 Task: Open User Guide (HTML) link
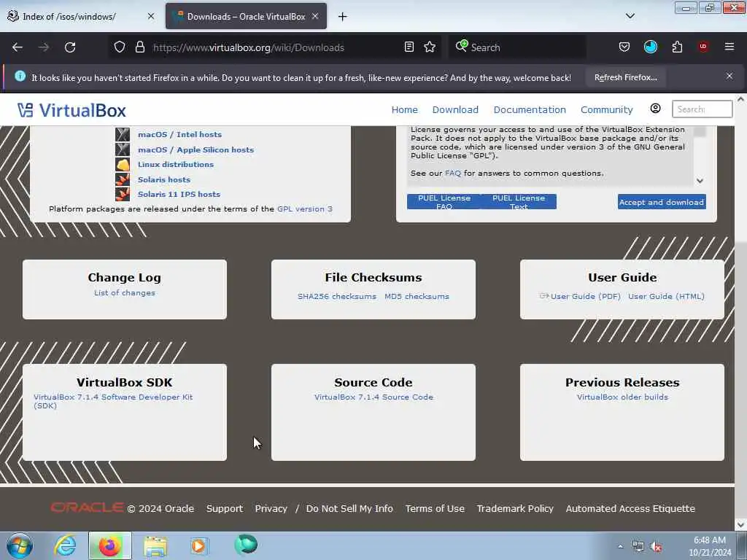pos(667,296)
